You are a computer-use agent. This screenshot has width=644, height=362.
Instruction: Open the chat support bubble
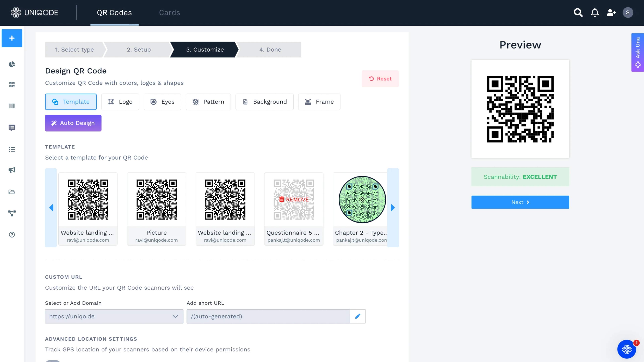click(627, 349)
